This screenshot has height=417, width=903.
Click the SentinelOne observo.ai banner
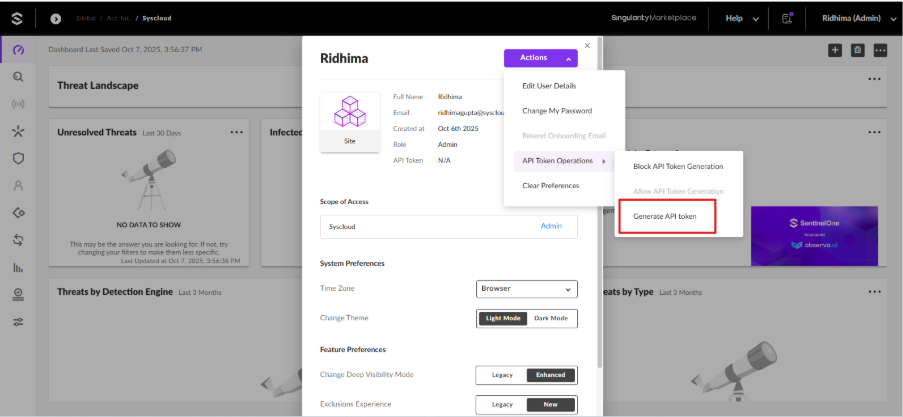coord(814,236)
